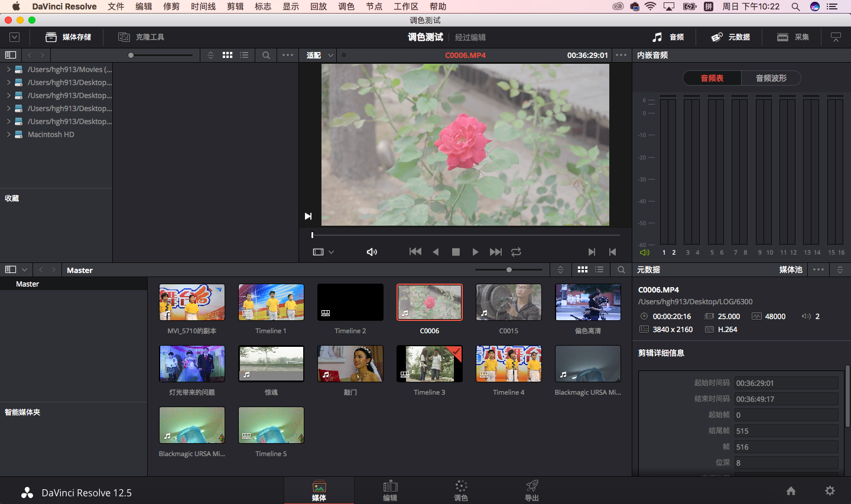
Task: Click the top-left workspace layout dropdown icon
Action: click(x=15, y=37)
